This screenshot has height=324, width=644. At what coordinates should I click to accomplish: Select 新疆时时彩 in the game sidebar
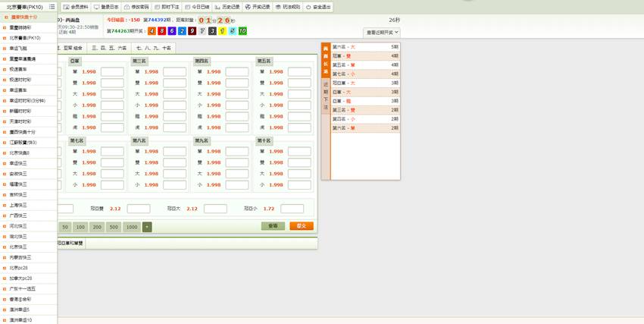point(29,111)
